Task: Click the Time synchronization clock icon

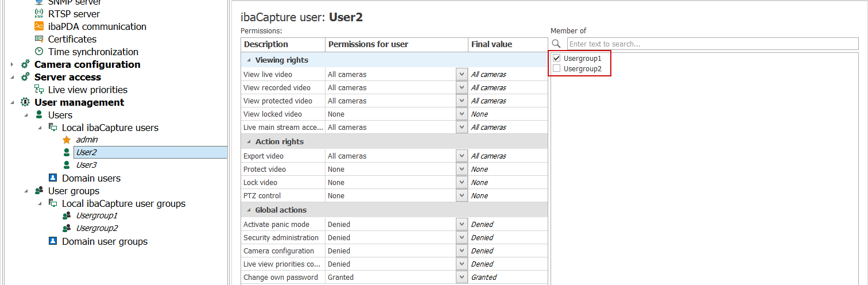Action: click(x=39, y=52)
